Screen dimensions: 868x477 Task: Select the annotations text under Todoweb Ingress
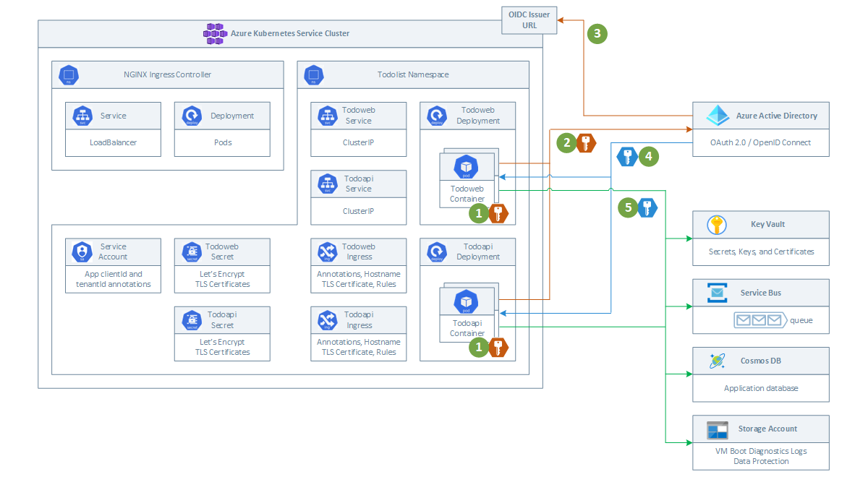click(x=359, y=279)
